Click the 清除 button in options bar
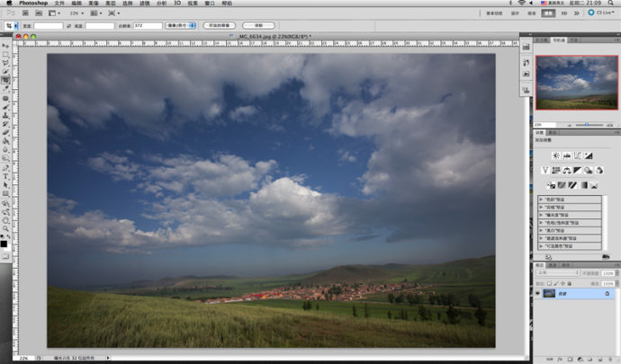This screenshot has height=364, width=621. click(258, 25)
